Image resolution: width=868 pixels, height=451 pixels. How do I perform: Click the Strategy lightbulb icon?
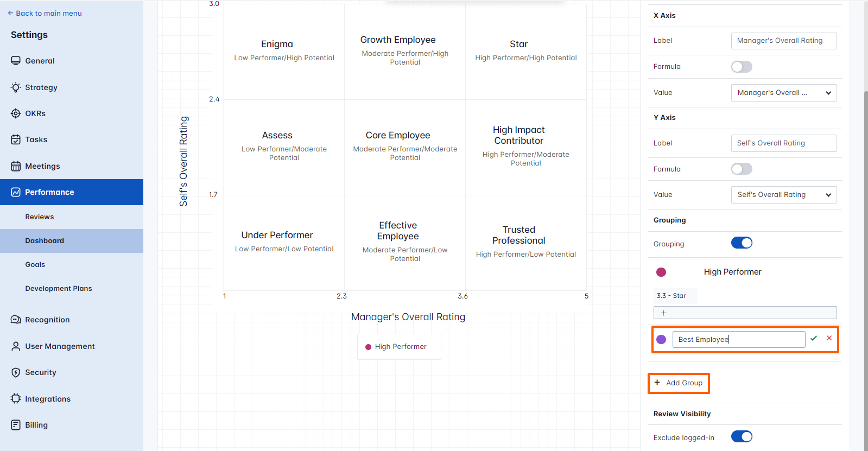click(16, 87)
